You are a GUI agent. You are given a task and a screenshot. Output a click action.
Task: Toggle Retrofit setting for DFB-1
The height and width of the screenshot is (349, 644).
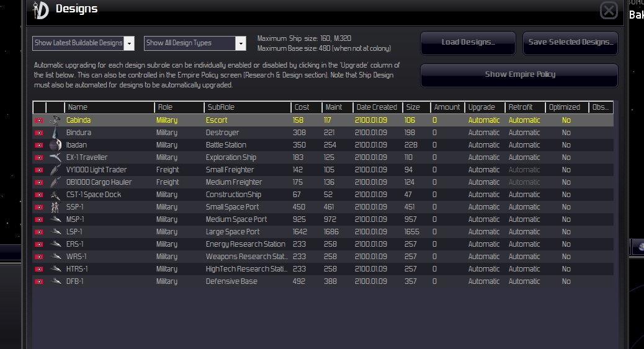pos(524,281)
